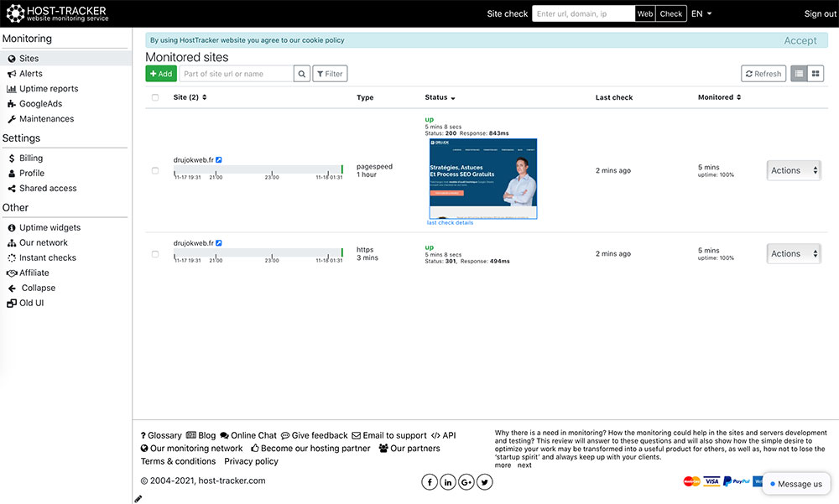Click the Refresh button
Image resolution: width=839 pixels, height=504 pixels.
tap(763, 74)
